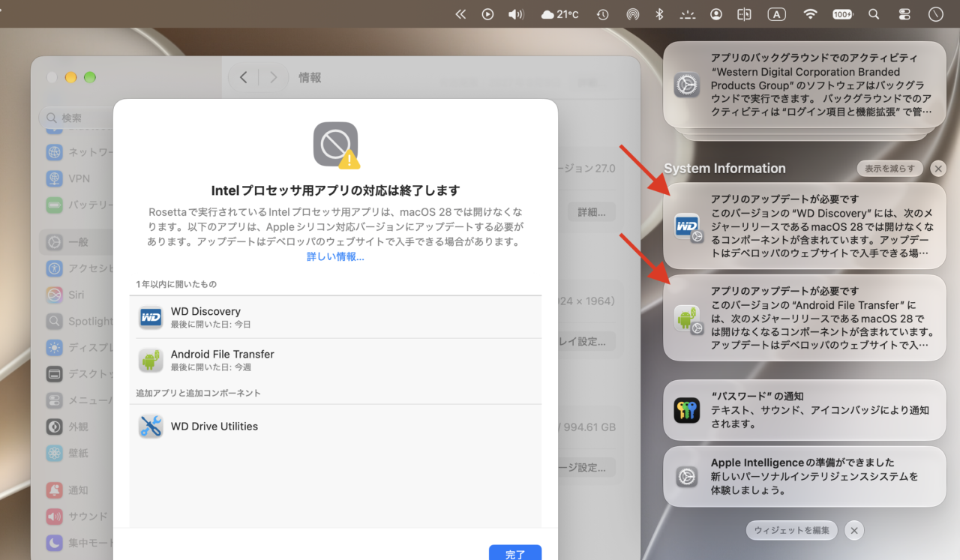Viewport: 960px width, 560px height.
Task: Click WD Discovery icon in notification
Action: click(688, 226)
